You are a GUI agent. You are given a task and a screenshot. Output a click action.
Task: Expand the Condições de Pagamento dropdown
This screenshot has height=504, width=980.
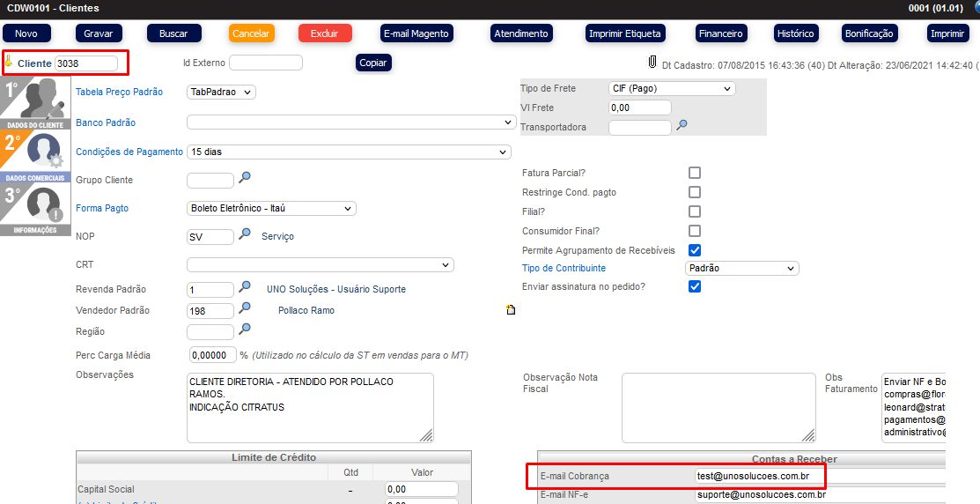click(x=349, y=152)
